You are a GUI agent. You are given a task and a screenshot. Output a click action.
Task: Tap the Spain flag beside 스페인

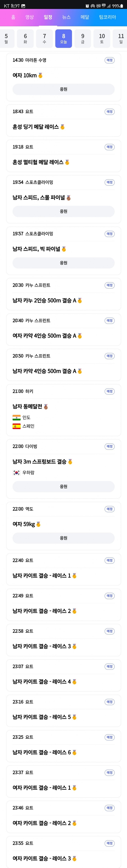click(x=16, y=426)
